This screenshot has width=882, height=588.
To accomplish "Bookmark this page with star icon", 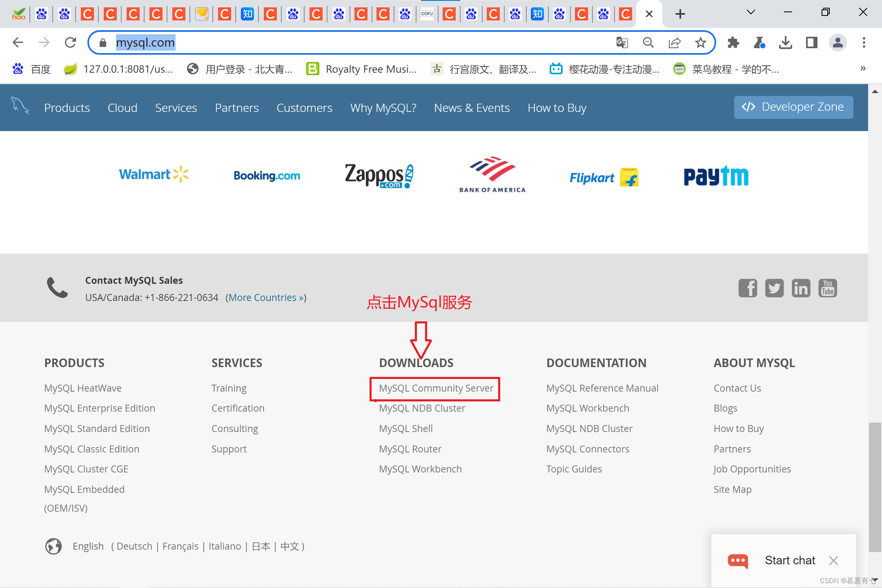I will (x=701, y=42).
